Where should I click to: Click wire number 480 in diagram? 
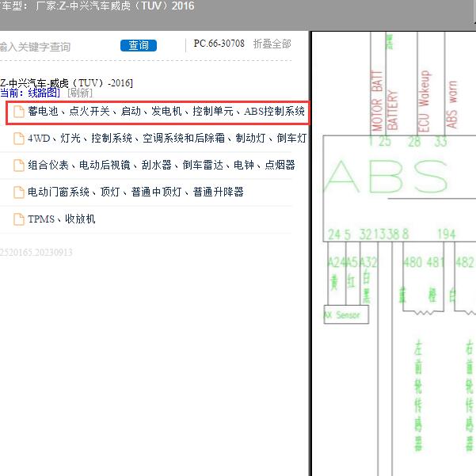pyautogui.click(x=413, y=262)
